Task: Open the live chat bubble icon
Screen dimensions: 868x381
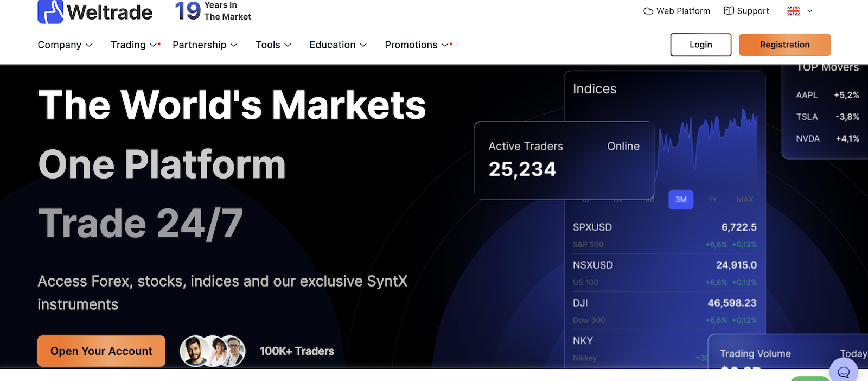Action: (844, 372)
